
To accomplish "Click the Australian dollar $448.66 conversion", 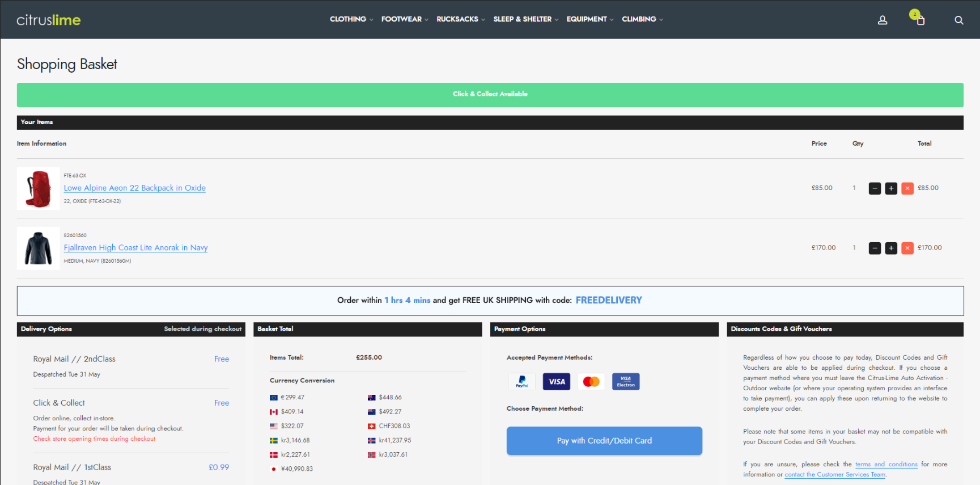I will click(x=385, y=398).
